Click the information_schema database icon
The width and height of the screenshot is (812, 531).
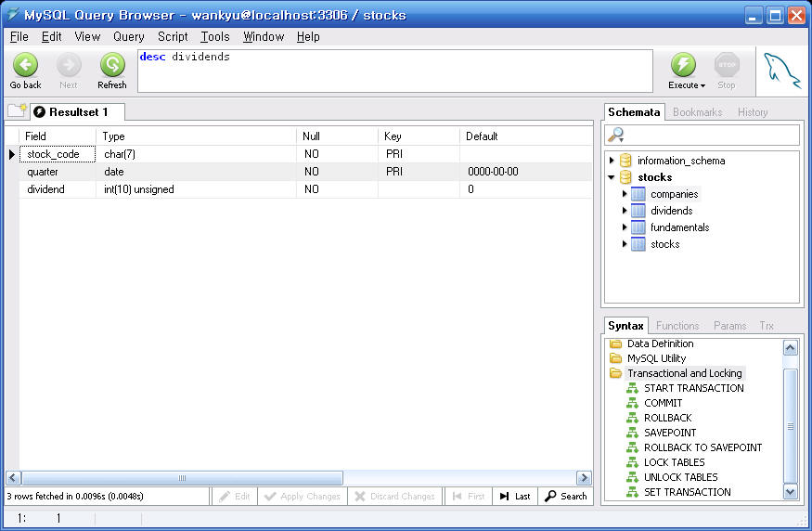tap(625, 161)
